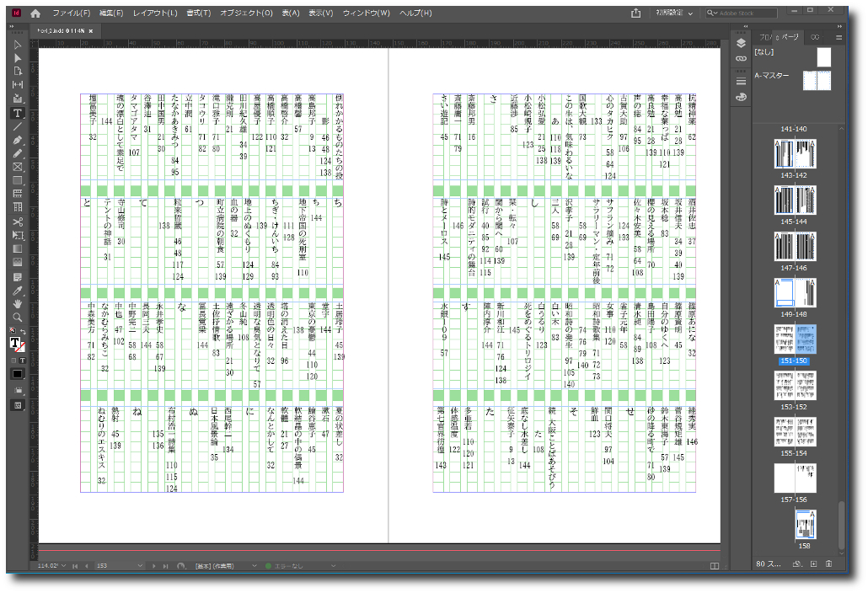Select the Type tool
Viewport: 868px width, 593px height.
point(17,113)
